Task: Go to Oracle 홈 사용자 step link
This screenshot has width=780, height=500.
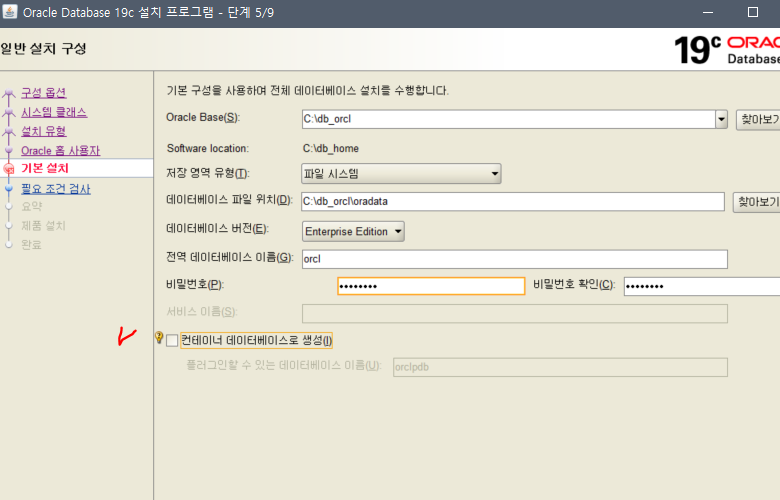Action: (60, 150)
